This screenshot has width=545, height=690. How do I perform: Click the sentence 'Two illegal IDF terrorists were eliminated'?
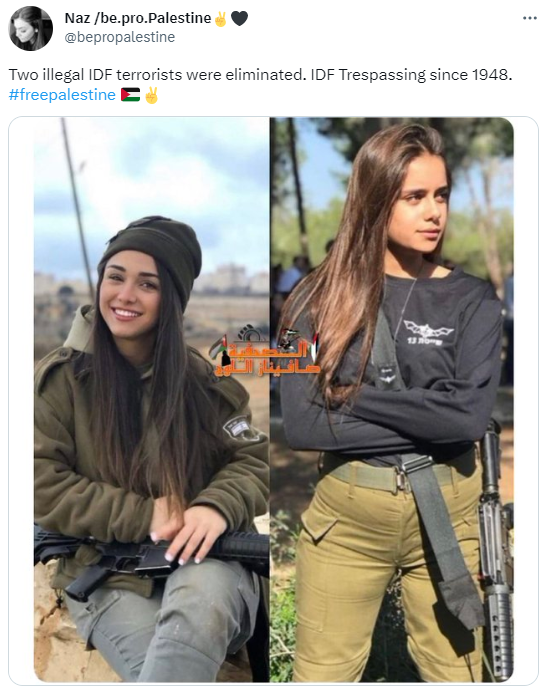[156, 75]
